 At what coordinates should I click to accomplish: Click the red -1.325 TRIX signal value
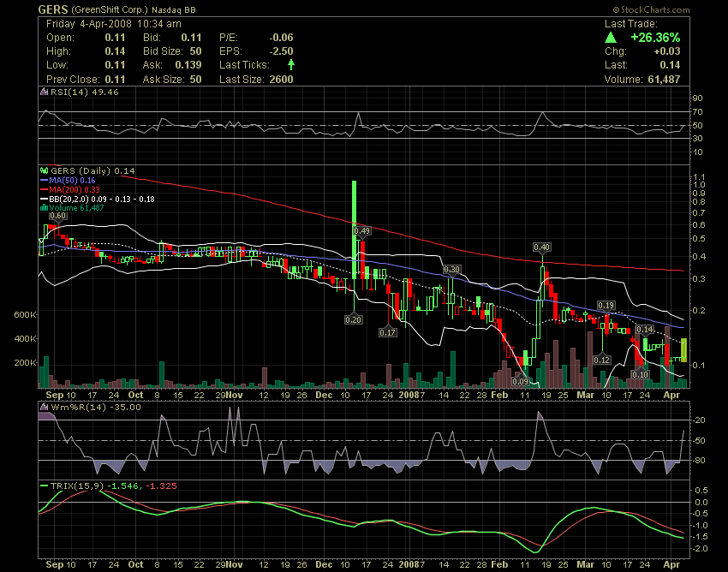point(161,486)
